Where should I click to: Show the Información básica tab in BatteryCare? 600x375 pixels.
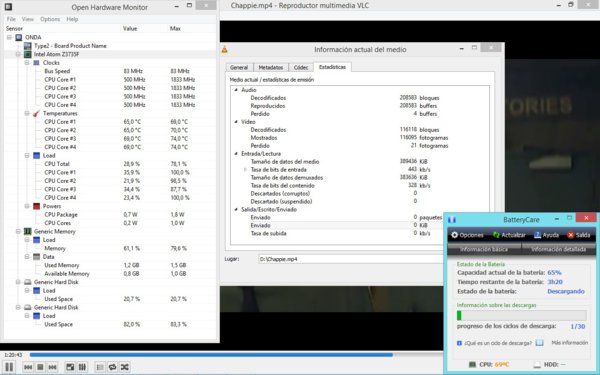(x=484, y=249)
